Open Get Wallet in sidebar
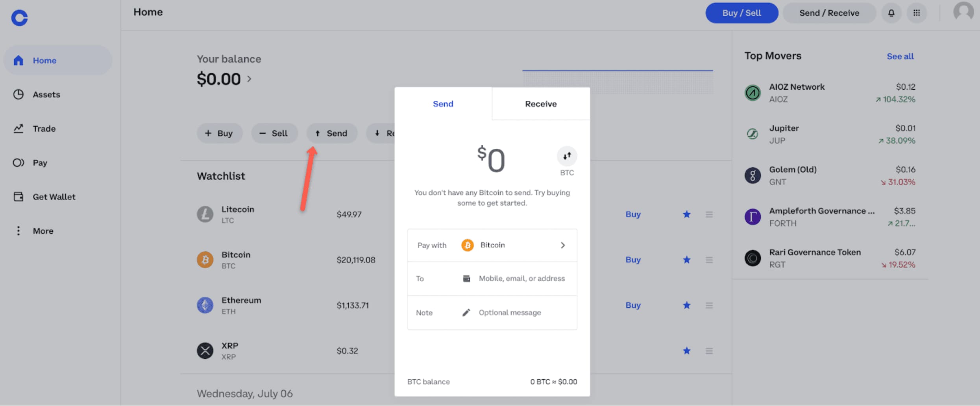 pyautogui.click(x=58, y=197)
